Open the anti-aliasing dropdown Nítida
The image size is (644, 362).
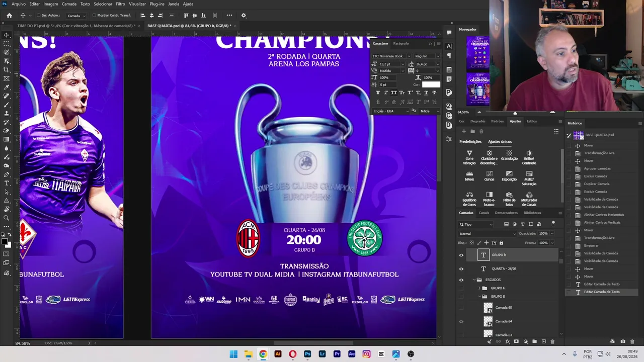coord(430,111)
